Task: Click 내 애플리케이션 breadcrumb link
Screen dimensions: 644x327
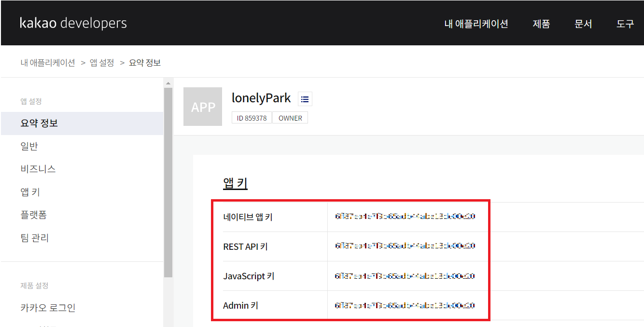Action: pos(48,63)
